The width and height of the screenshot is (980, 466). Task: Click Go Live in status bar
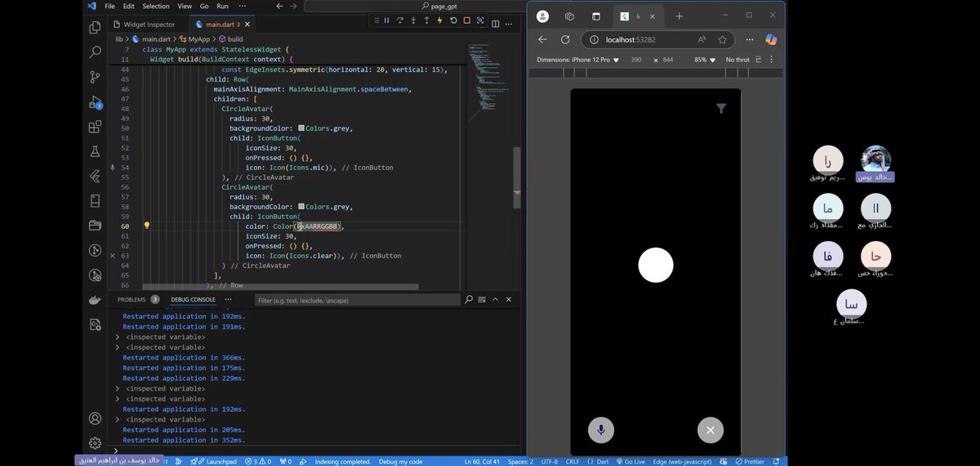pyautogui.click(x=630, y=461)
